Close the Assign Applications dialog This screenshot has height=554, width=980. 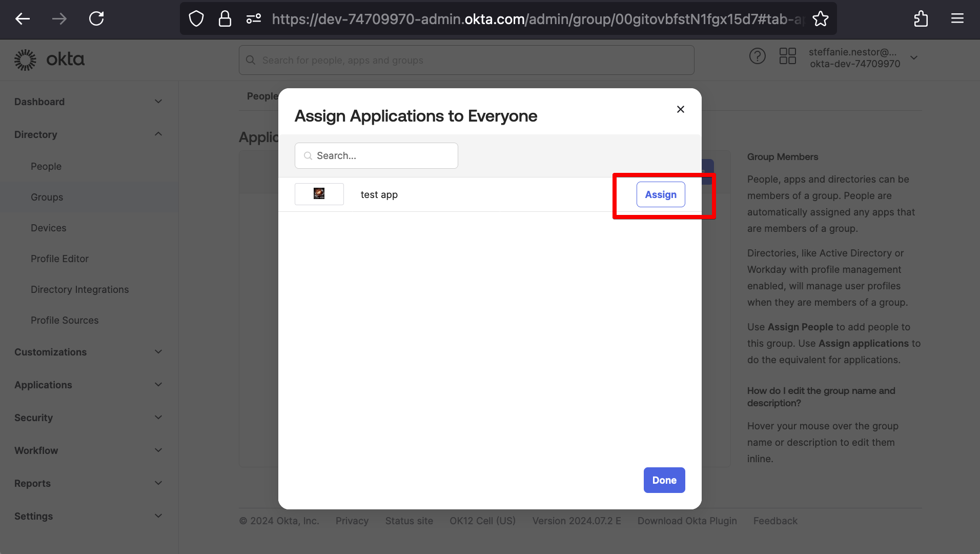(681, 109)
